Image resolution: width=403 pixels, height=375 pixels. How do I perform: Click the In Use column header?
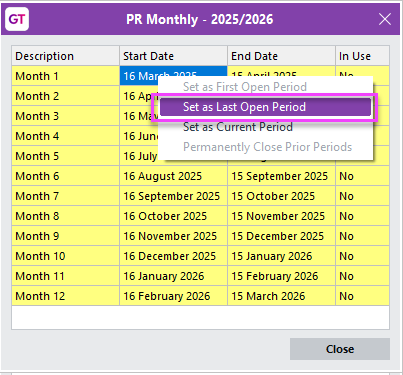point(362,56)
